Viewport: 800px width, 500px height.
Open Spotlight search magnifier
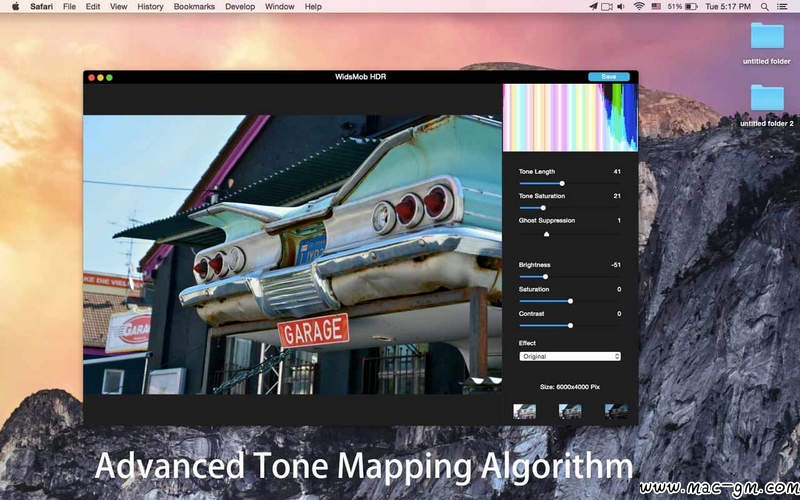click(764, 7)
